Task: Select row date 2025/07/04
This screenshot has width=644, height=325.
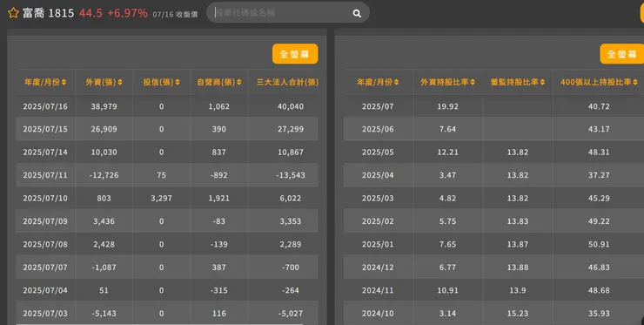Action: click(x=45, y=290)
